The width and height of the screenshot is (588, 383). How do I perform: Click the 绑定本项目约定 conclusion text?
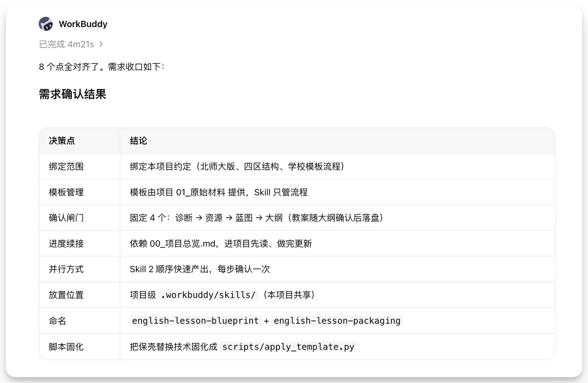[238, 166]
